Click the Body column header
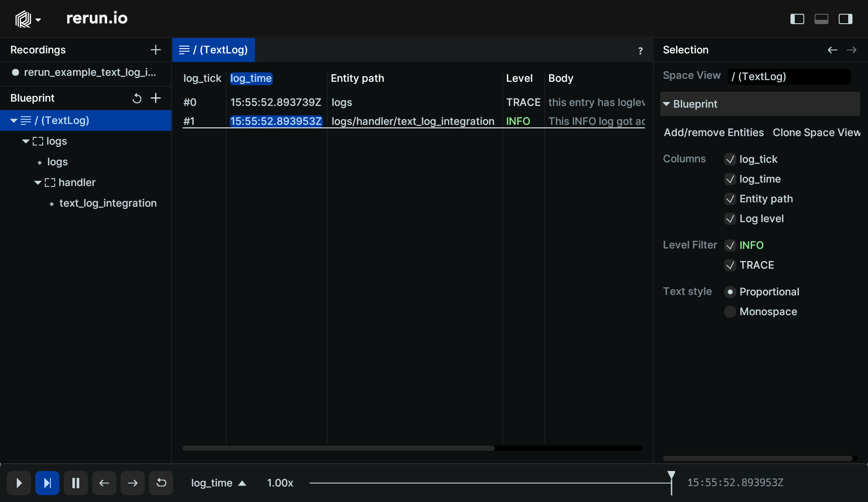Image resolution: width=868 pixels, height=502 pixels. point(560,78)
